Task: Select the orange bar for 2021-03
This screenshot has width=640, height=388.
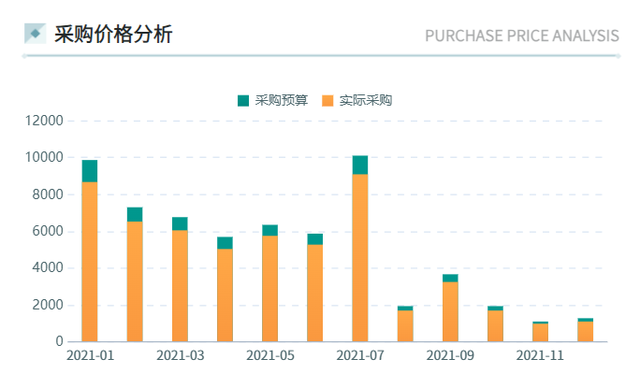Action: point(180,286)
